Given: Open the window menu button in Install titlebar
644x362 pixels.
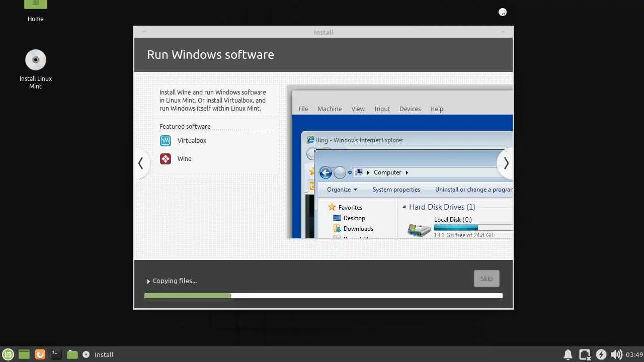Looking at the screenshot, I should tap(144, 32).
